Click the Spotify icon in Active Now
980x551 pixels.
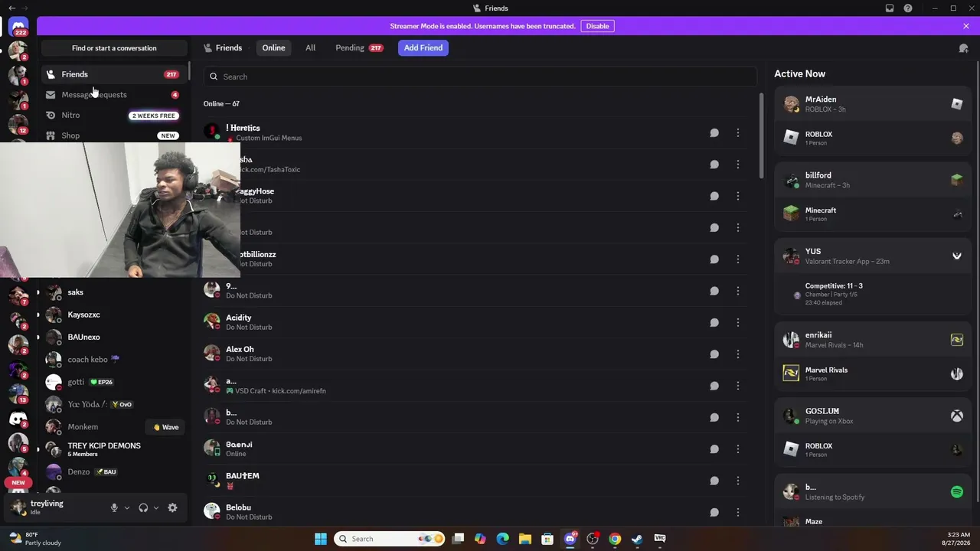click(x=957, y=492)
